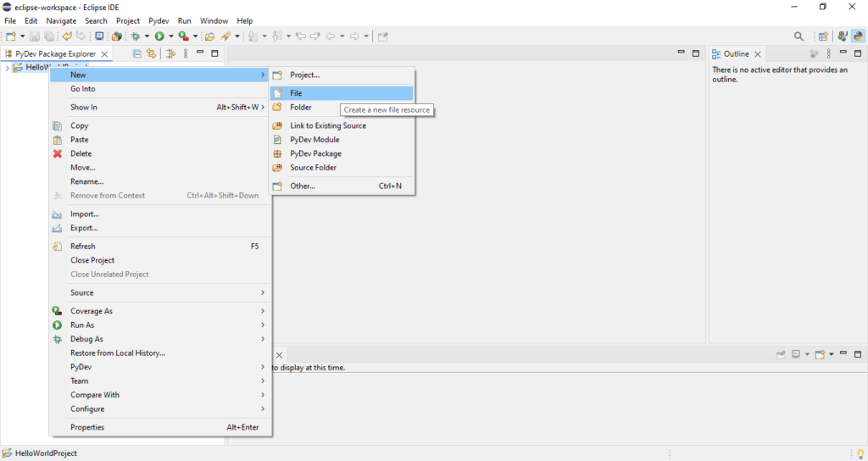868x461 pixels.
Task: Click the Previous Annotation toolbar icon
Action: (277, 36)
